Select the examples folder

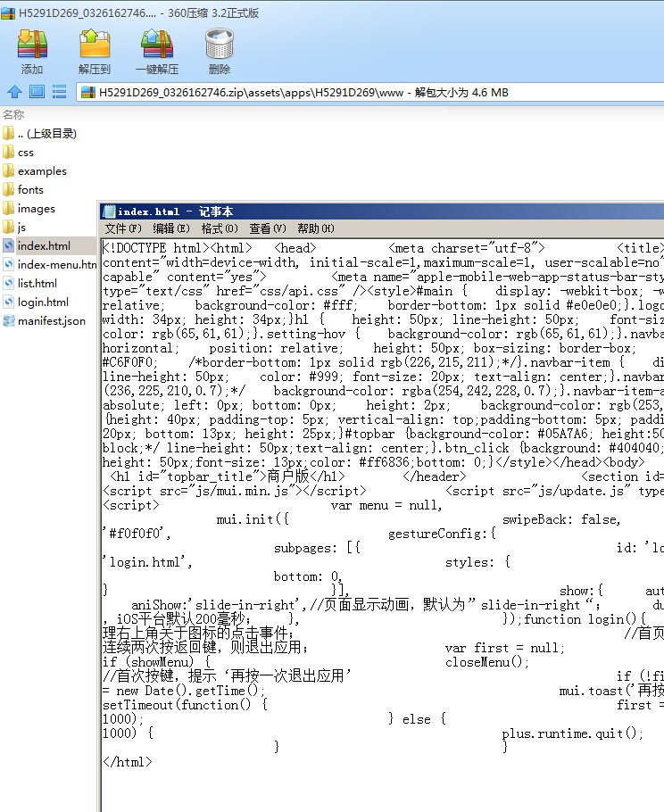point(35,171)
